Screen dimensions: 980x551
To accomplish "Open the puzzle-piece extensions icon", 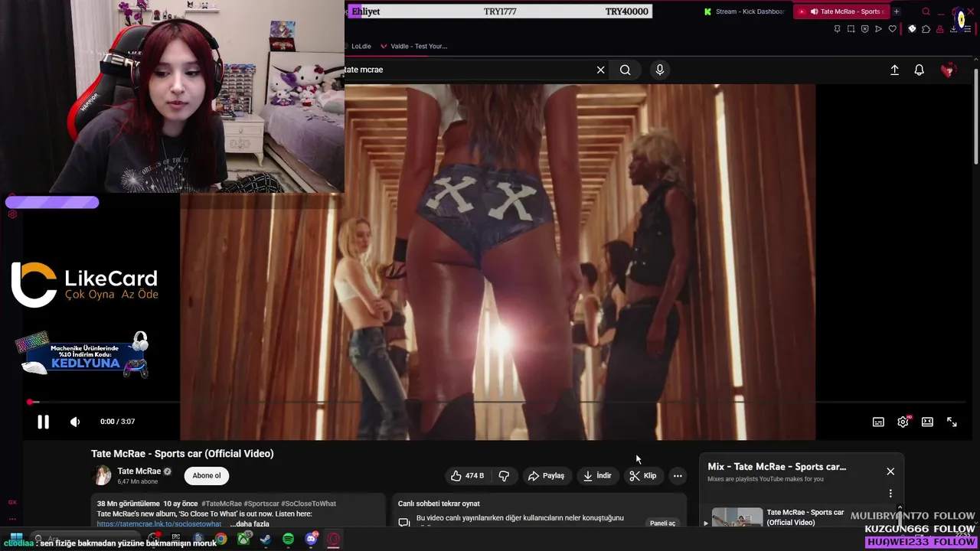I will pos(926,29).
